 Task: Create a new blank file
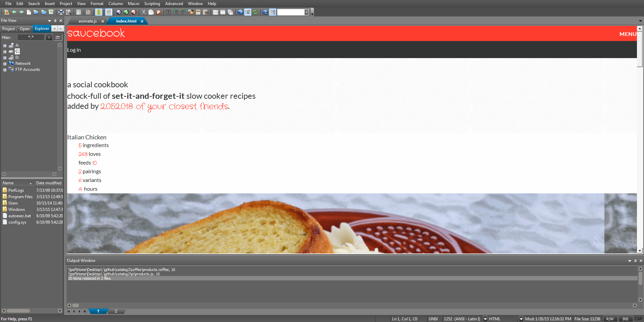tap(29, 12)
